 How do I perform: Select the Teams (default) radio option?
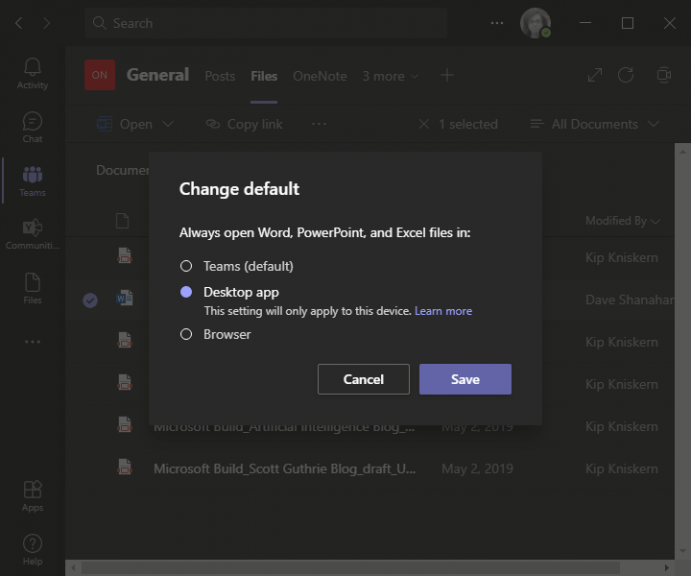point(186,266)
